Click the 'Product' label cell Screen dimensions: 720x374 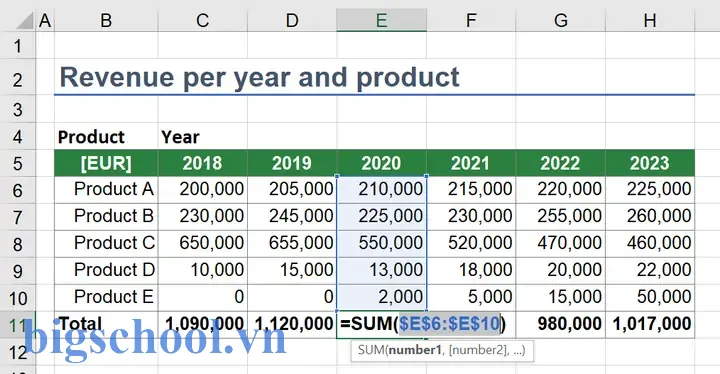(x=106, y=136)
